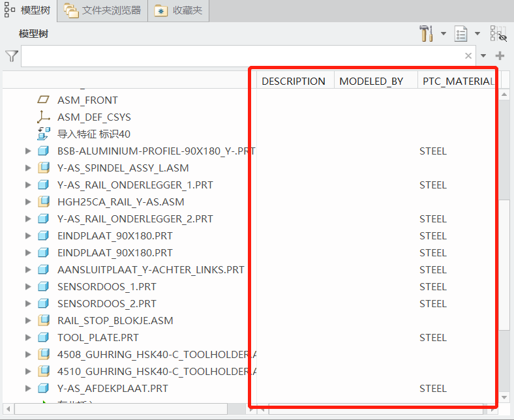Expand the RAIL_STOP_BLOKJE.ASM node
The image size is (514, 420).
pyautogui.click(x=27, y=321)
